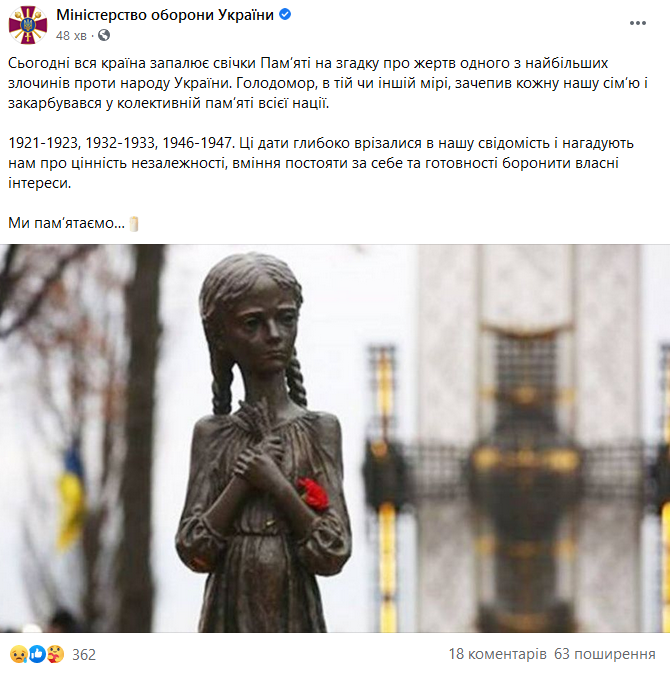The image size is (670, 673).
Task: Click the care hug reaction icon
Action: click(55, 654)
